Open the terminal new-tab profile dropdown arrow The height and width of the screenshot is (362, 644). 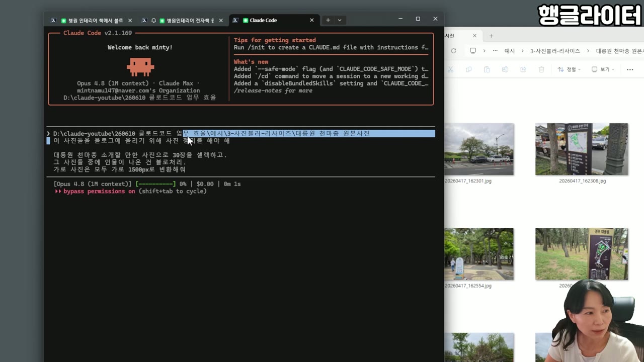(340, 20)
